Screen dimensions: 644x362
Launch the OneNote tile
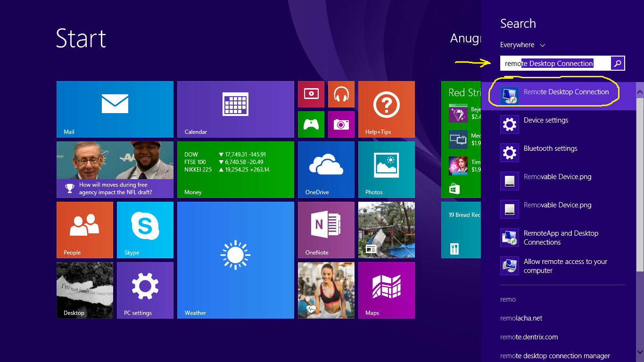[326, 230]
